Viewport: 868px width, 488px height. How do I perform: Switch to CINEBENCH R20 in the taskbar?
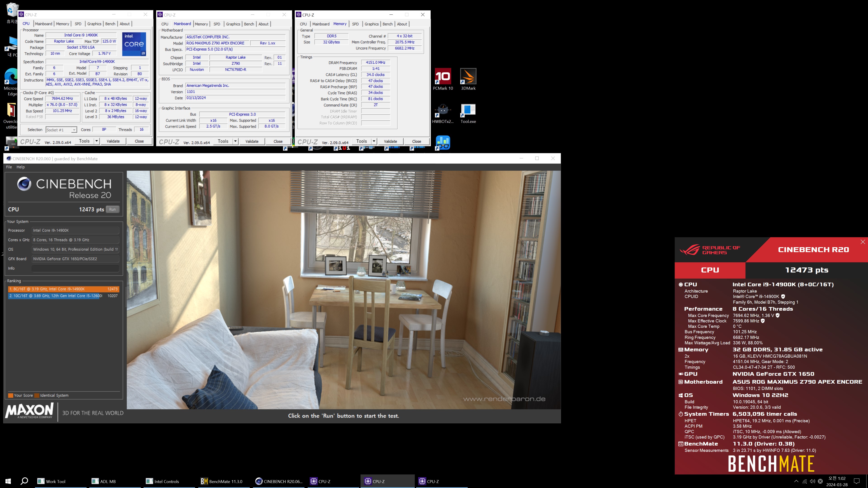coord(279,481)
